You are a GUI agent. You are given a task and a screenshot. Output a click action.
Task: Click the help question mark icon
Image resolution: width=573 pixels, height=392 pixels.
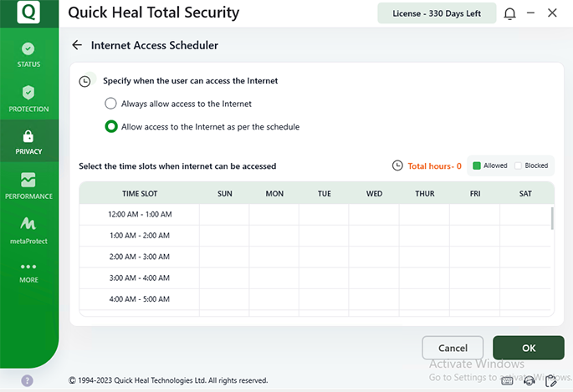[x=27, y=380]
